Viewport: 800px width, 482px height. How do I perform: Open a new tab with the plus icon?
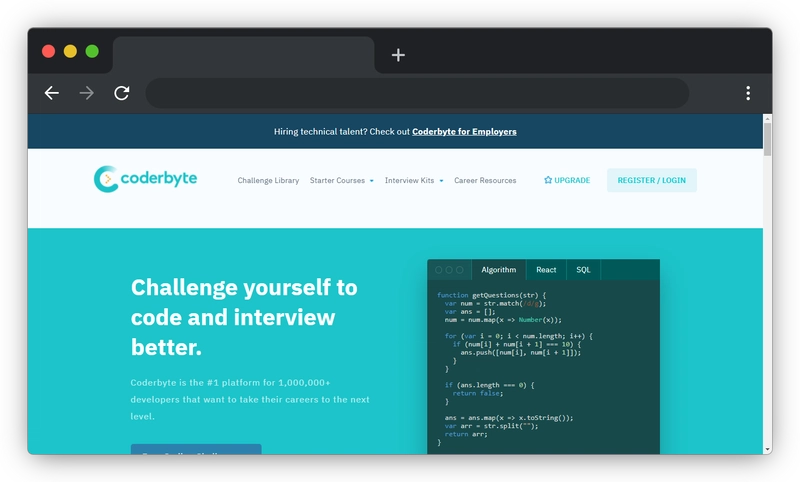click(398, 55)
